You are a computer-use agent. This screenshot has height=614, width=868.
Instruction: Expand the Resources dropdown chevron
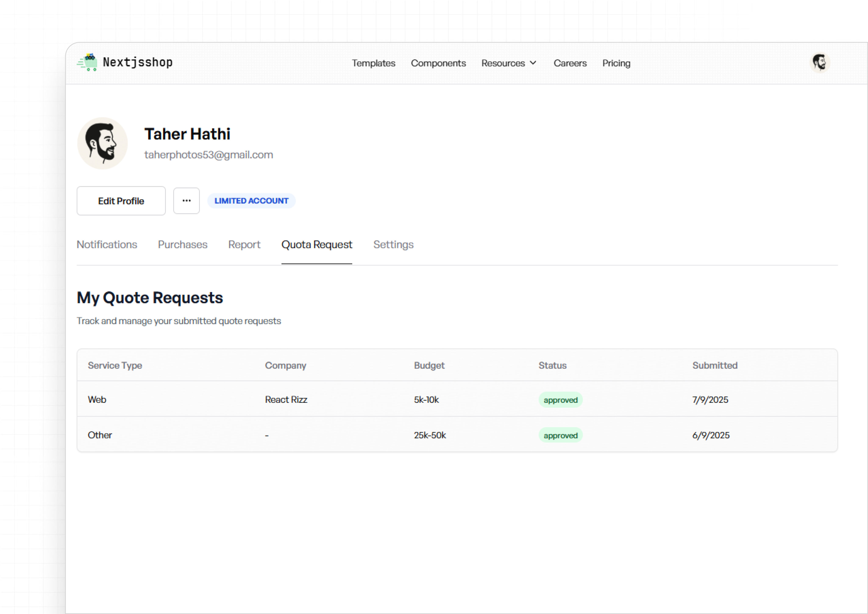[x=533, y=63]
